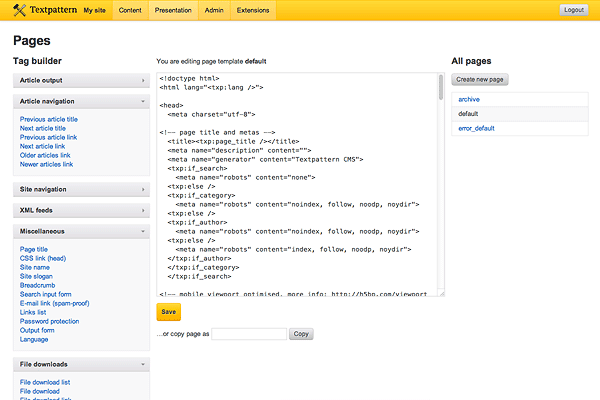Insert the Breadcrumb tag
Image resolution: width=600 pixels, height=400 pixels.
click(37, 285)
